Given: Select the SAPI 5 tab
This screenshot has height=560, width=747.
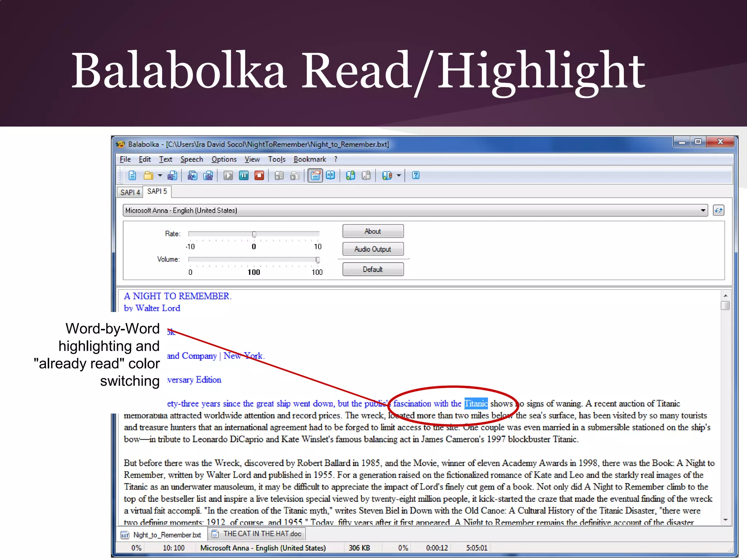Looking at the screenshot, I should [157, 191].
